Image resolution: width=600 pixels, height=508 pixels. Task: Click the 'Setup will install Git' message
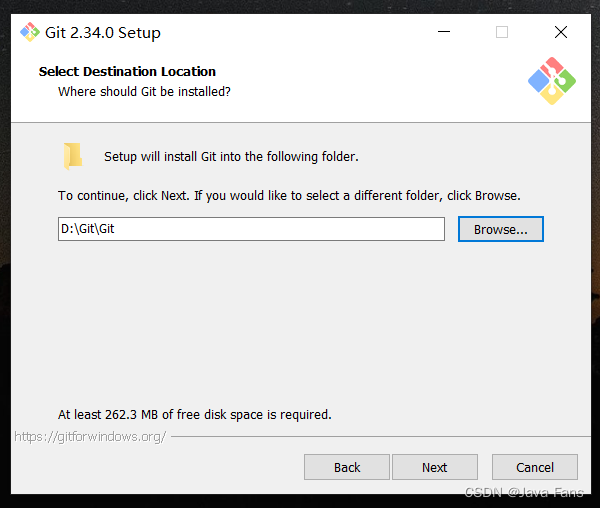[231, 157]
